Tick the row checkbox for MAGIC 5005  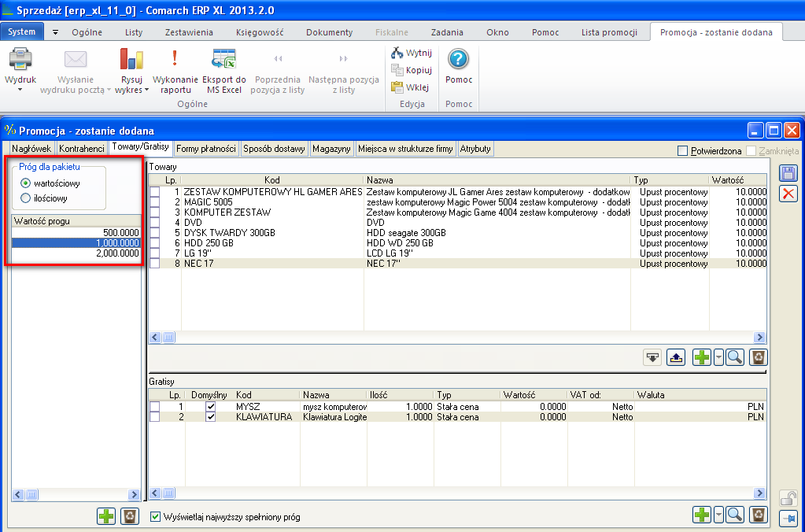[154, 201]
